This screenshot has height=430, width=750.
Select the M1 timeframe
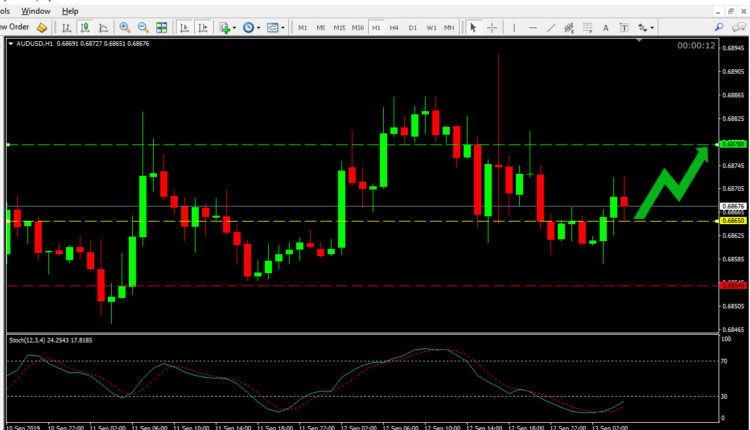(302, 28)
